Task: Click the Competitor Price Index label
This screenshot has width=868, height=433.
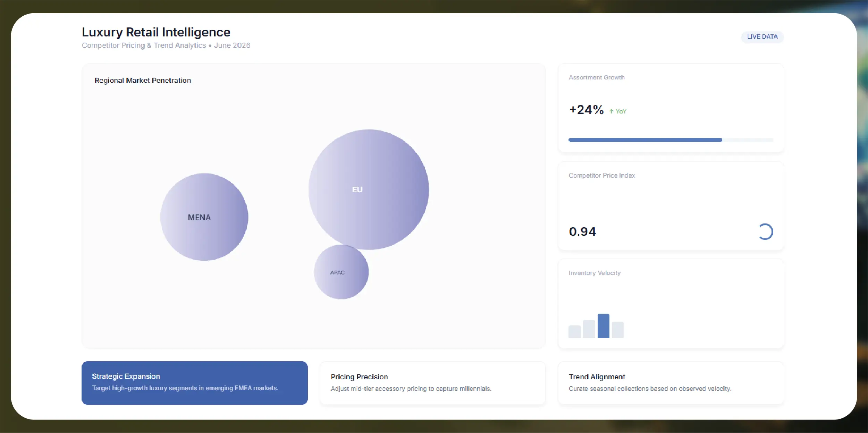Action: click(x=602, y=176)
